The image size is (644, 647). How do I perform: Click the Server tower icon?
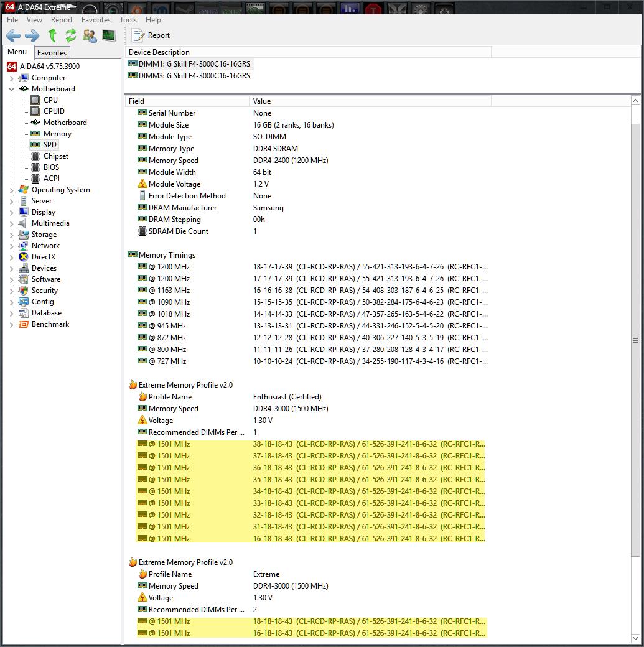(x=24, y=201)
